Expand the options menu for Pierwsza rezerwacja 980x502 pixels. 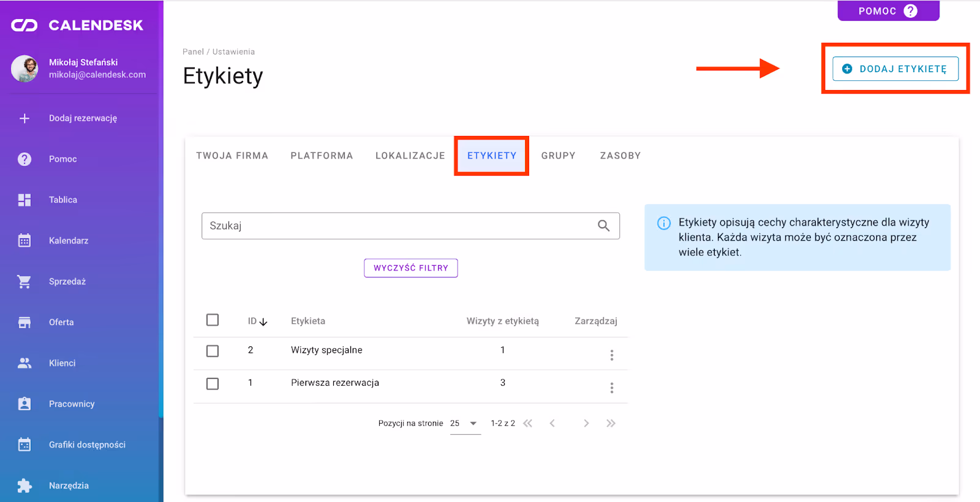(x=611, y=388)
